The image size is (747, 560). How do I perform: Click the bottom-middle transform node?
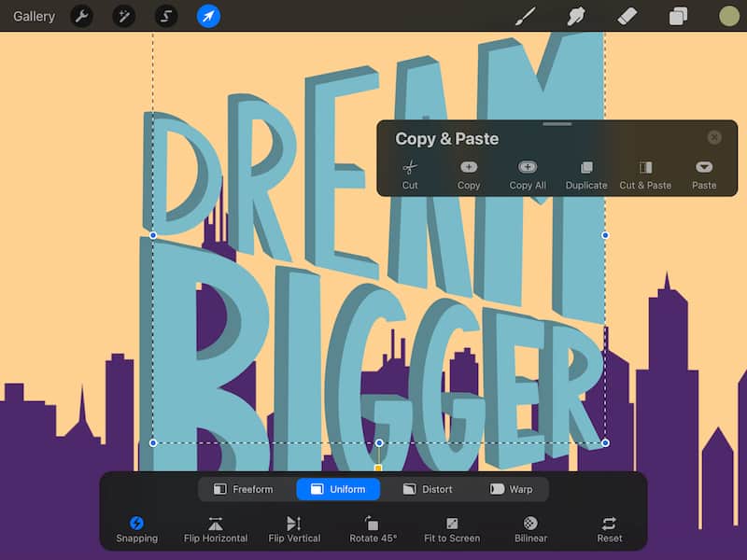point(379,442)
